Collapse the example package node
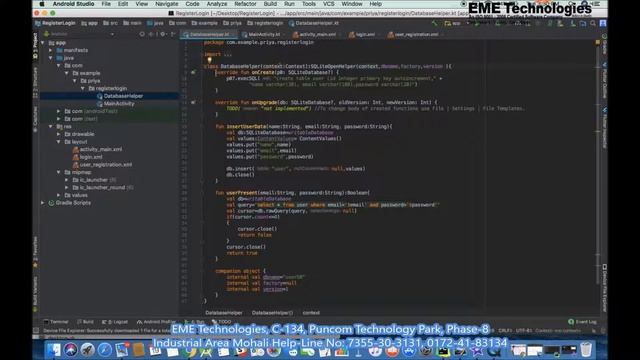640x360 pixels. pyautogui.click(x=67, y=73)
